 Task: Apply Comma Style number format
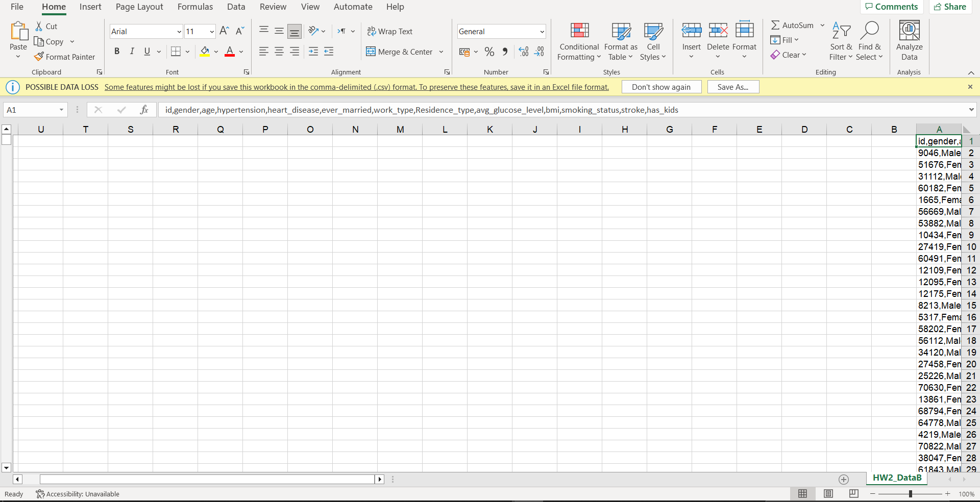point(505,52)
